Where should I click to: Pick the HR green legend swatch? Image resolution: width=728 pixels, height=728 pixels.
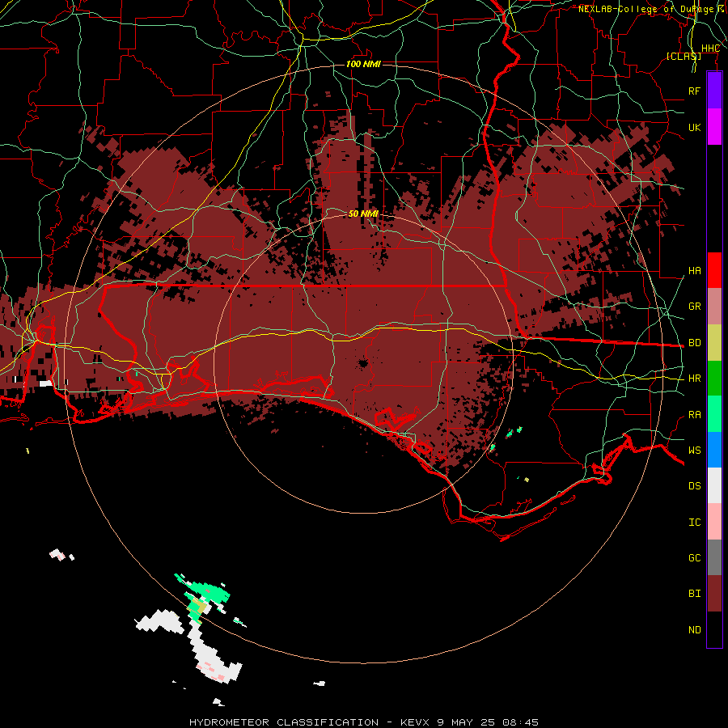(x=714, y=379)
